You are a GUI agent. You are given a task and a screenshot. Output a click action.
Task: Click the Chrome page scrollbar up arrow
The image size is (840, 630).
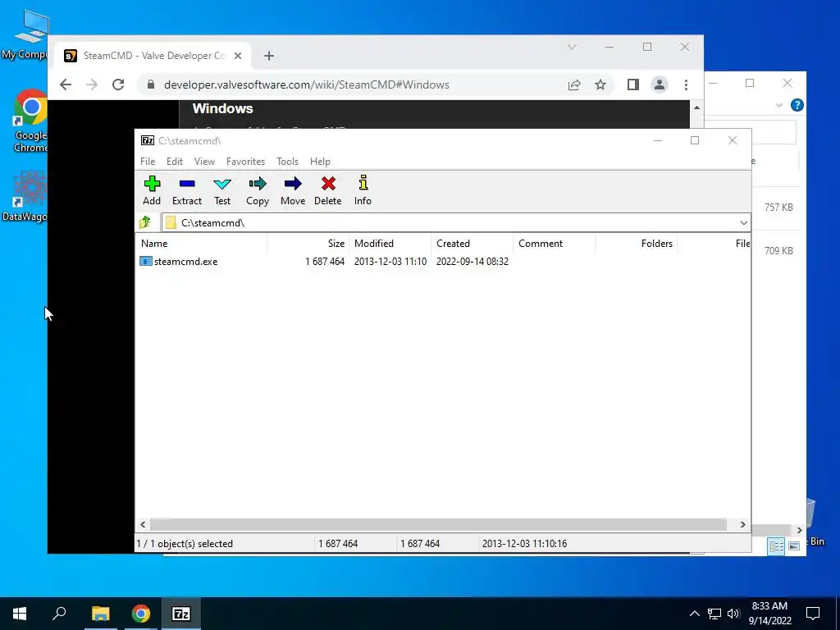pyautogui.click(x=696, y=107)
